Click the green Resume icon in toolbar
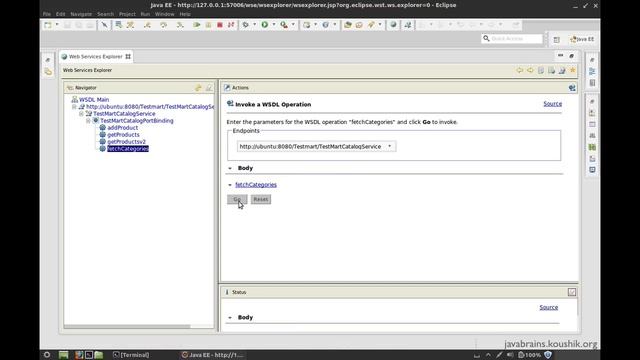Screen dimensions: 640x360 (x=197, y=25)
